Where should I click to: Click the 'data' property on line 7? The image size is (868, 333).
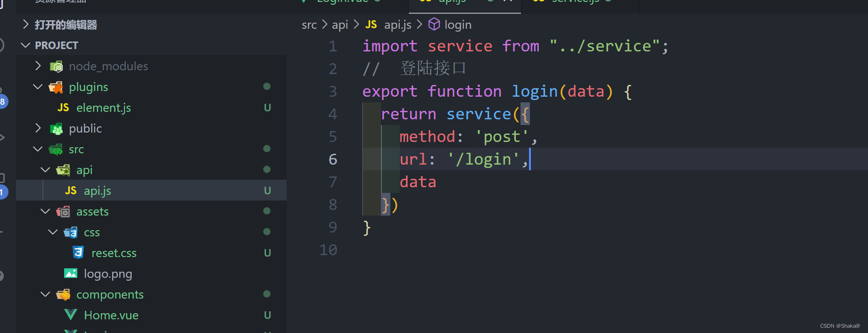[418, 182]
